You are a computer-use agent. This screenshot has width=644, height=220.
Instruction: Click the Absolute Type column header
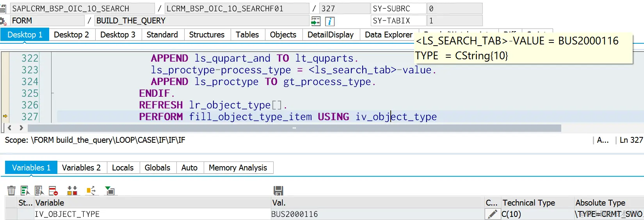(x=609, y=203)
